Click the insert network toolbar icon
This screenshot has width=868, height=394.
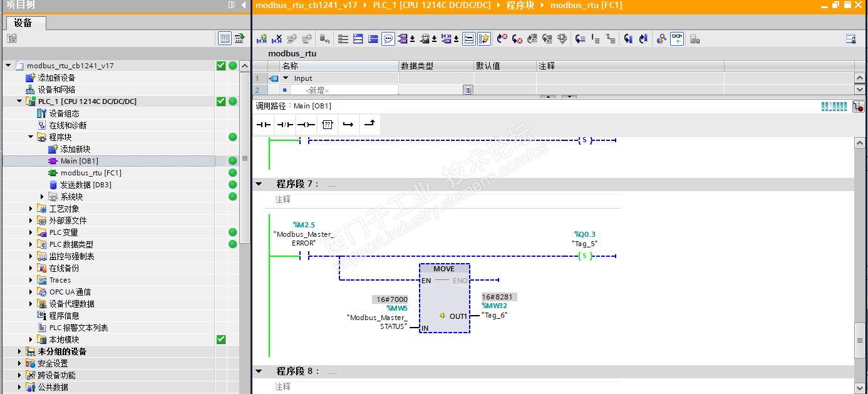tap(262, 39)
